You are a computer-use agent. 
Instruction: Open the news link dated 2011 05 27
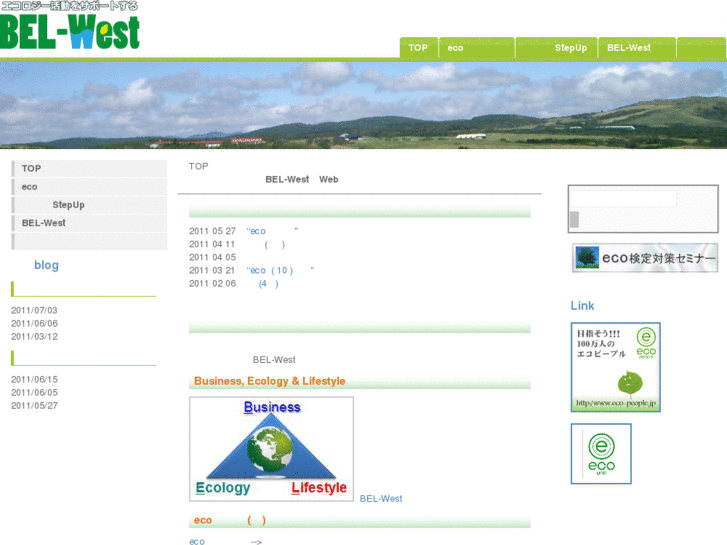coord(272,231)
